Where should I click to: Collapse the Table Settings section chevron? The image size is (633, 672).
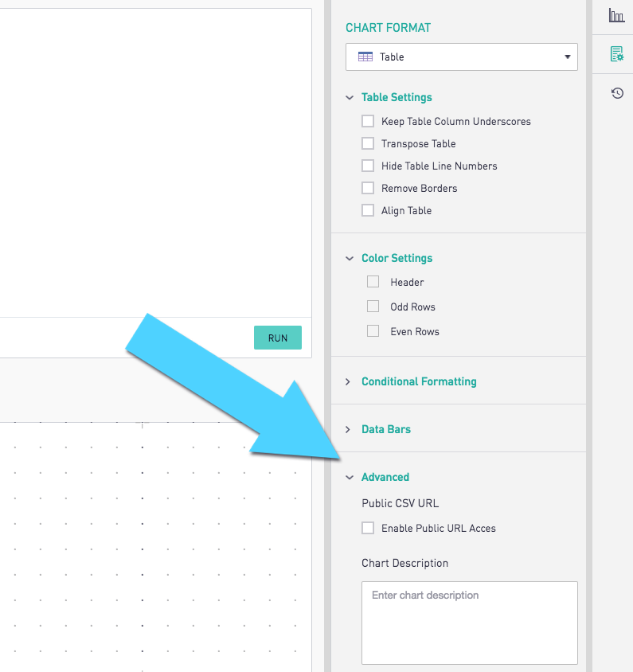[350, 98]
